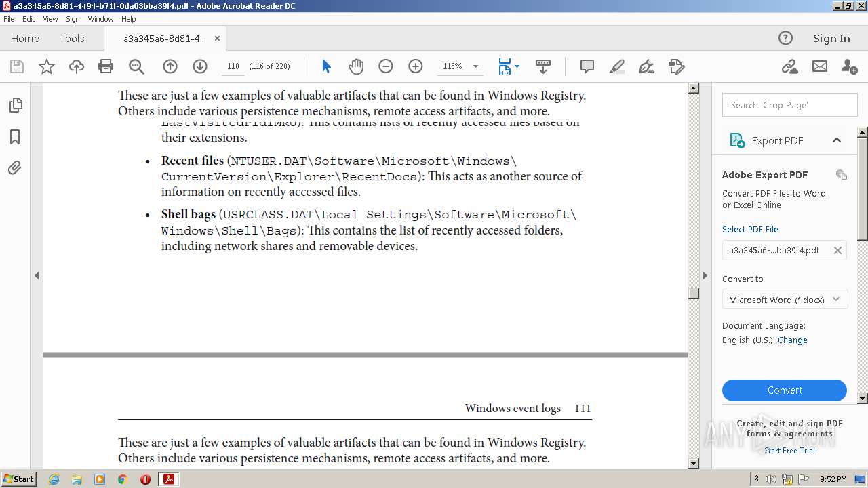
Task: Upload the file to the cloud
Action: (77, 66)
